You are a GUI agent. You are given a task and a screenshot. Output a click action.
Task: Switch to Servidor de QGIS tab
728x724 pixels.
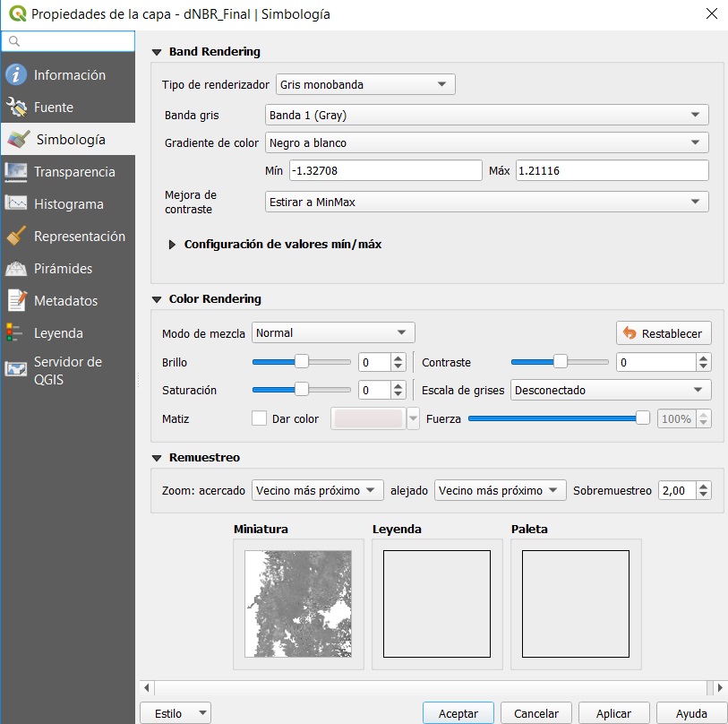click(67, 370)
